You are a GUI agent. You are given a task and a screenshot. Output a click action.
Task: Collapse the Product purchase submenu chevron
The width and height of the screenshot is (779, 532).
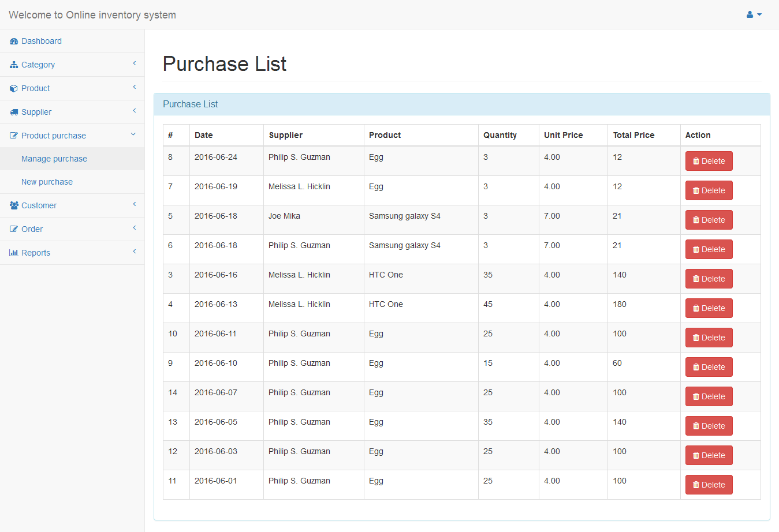[133, 134]
